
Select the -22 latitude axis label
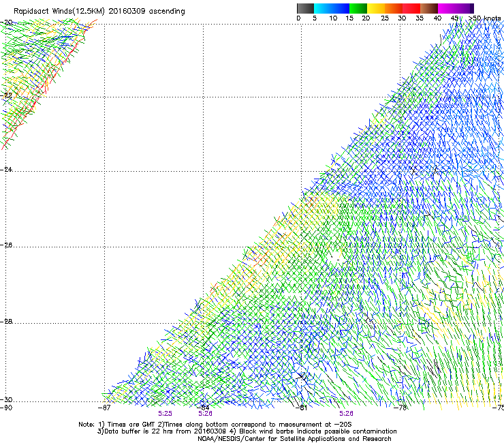[6, 95]
